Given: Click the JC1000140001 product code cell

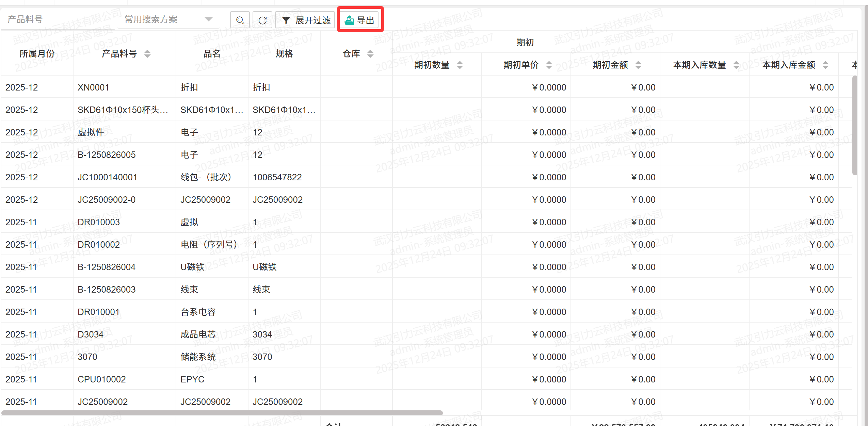Looking at the screenshot, I should [107, 177].
